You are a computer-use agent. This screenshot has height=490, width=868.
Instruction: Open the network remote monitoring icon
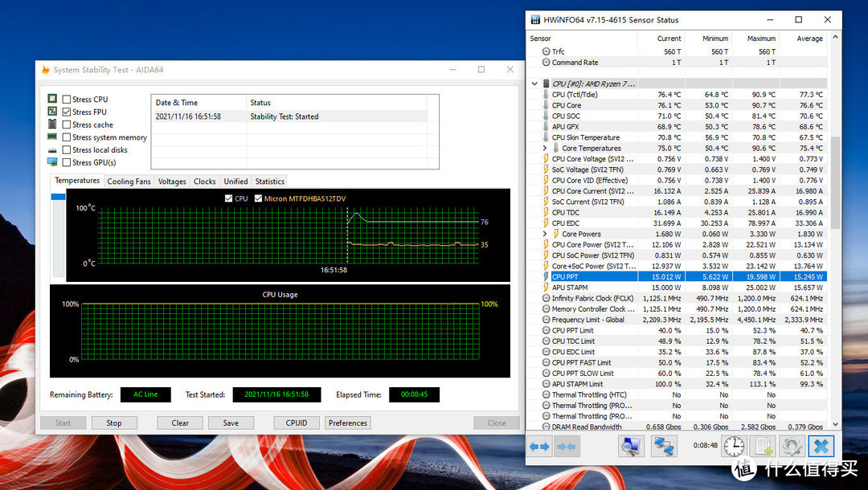tap(663, 447)
